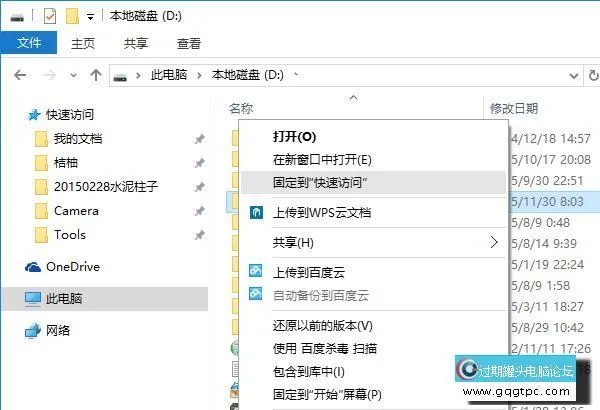
Task: Choose 上传到WPS云文档 menu entry
Action: pos(373,212)
